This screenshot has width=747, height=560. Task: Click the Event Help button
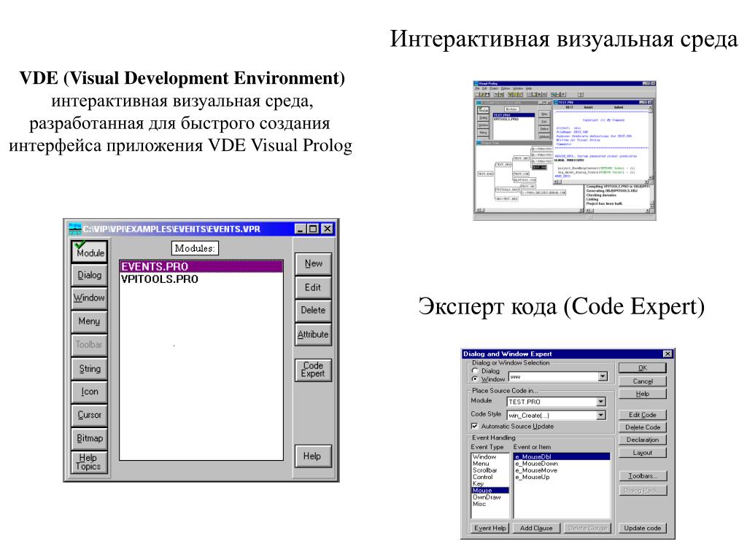tap(489, 528)
